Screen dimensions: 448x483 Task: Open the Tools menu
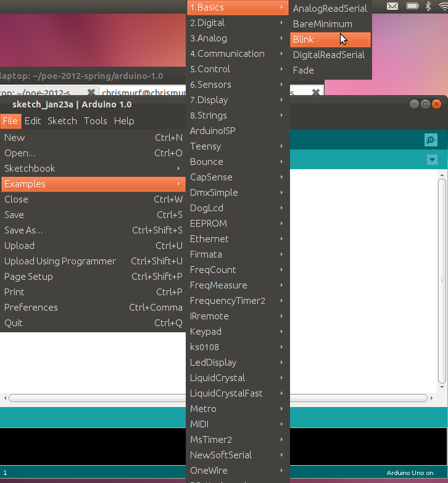click(96, 121)
